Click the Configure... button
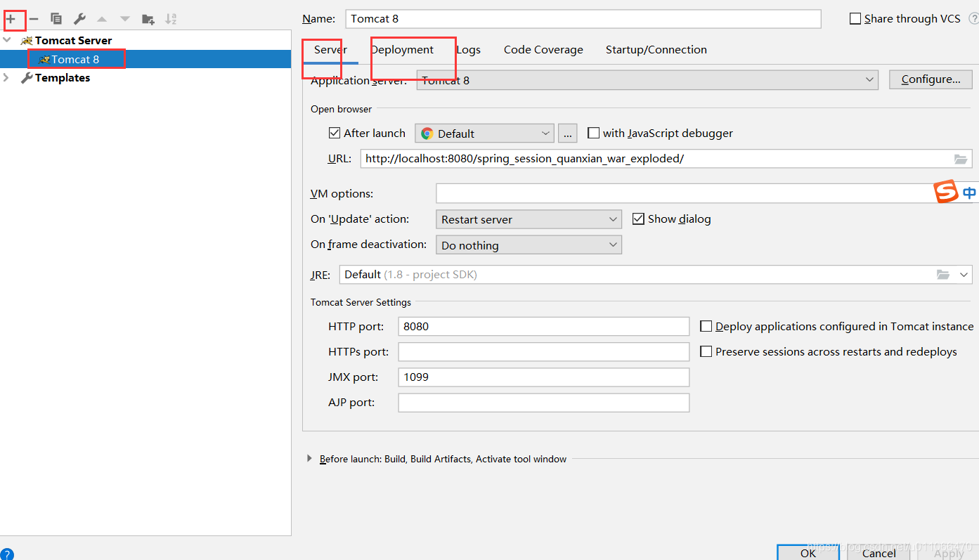This screenshot has height=560, width=979. click(x=931, y=79)
